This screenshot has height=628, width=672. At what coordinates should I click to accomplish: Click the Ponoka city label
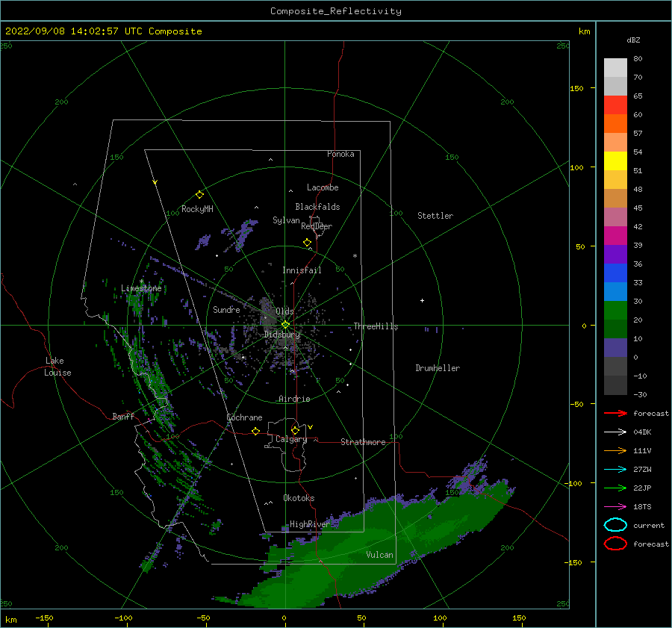[340, 154]
